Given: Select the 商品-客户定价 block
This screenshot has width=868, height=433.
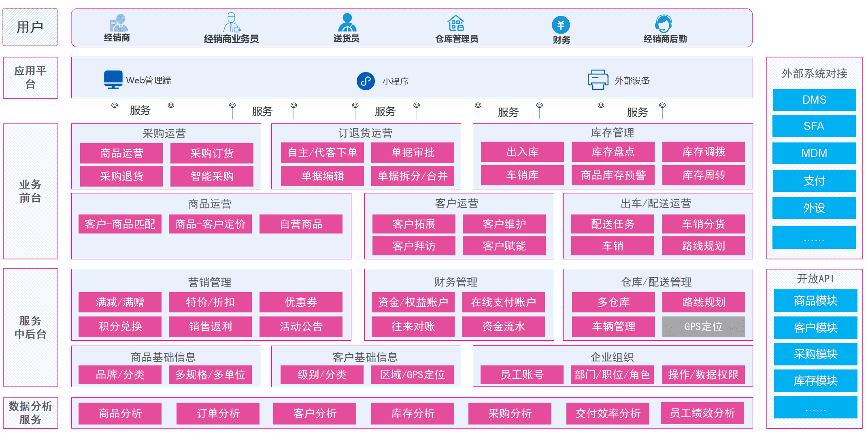Looking at the screenshot, I should [x=210, y=224].
